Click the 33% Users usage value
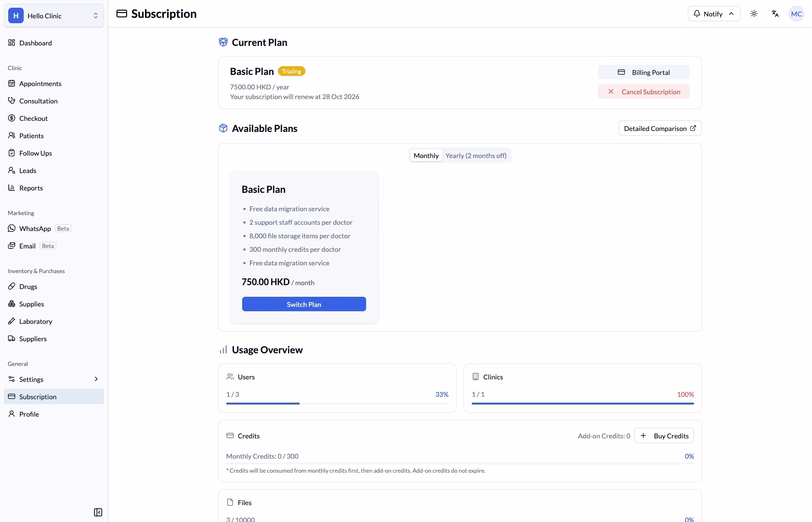This screenshot has width=812, height=522. (x=442, y=395)
